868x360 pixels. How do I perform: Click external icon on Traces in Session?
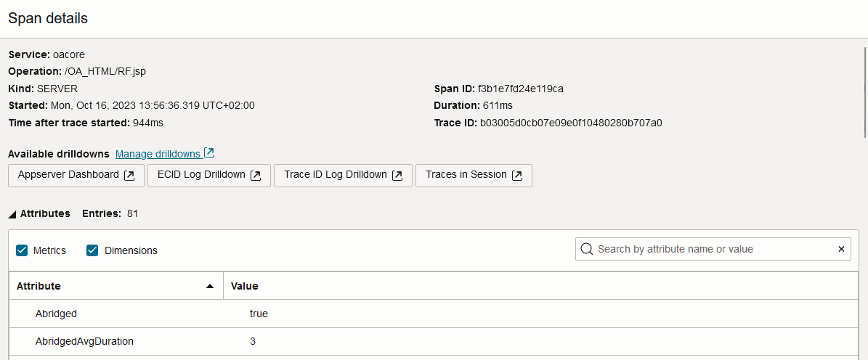517,176
